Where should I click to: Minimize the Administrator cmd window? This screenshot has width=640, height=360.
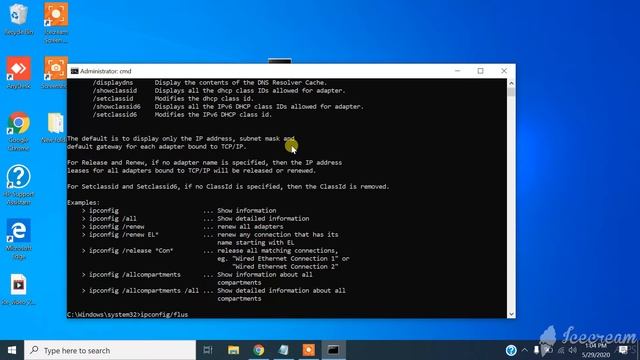(458, 71)
